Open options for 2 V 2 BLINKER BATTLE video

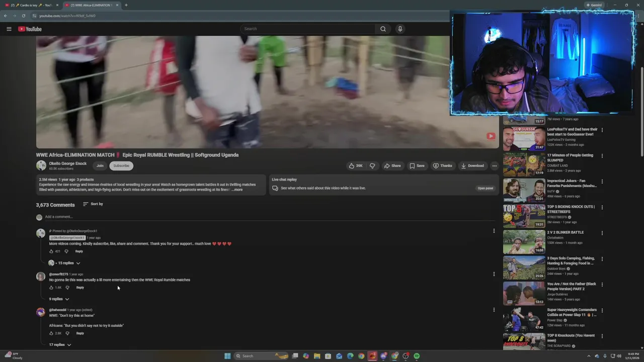click(602, 233)
